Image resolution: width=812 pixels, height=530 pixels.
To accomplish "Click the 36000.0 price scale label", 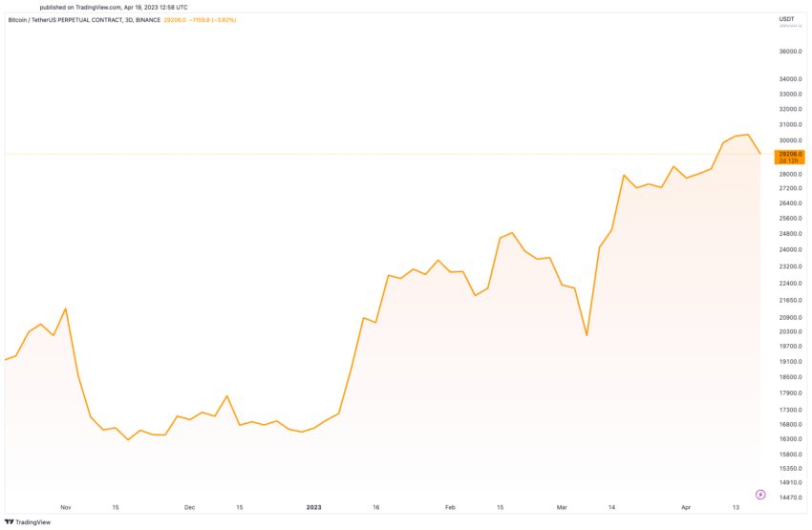I will (x=790, y=52).
